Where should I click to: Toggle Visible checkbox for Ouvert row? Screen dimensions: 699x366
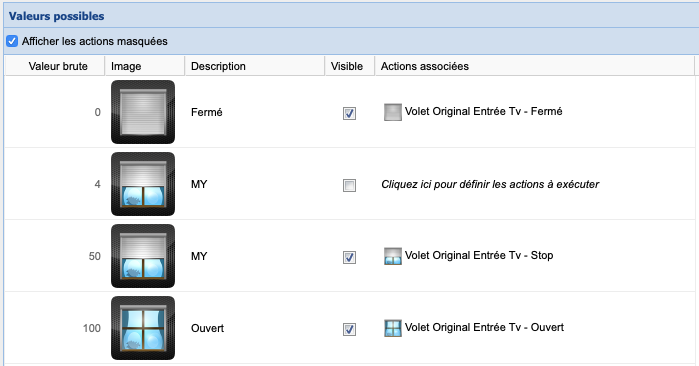[350, 329]
